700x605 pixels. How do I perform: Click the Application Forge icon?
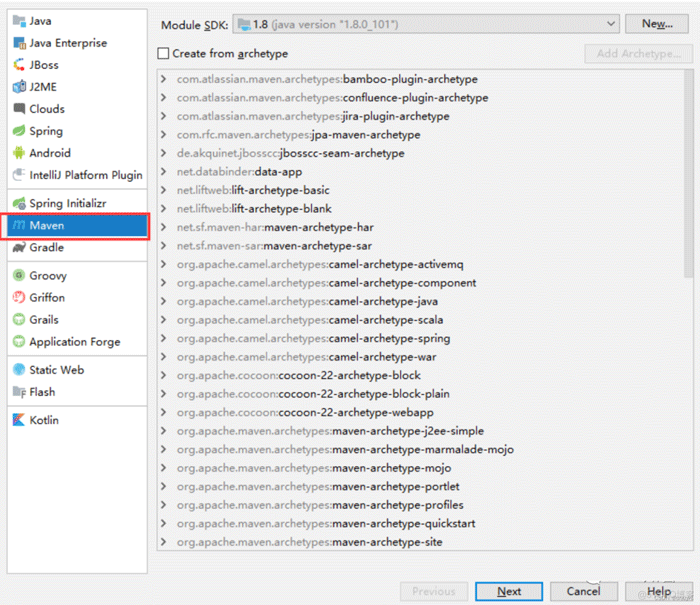(19, 342)
